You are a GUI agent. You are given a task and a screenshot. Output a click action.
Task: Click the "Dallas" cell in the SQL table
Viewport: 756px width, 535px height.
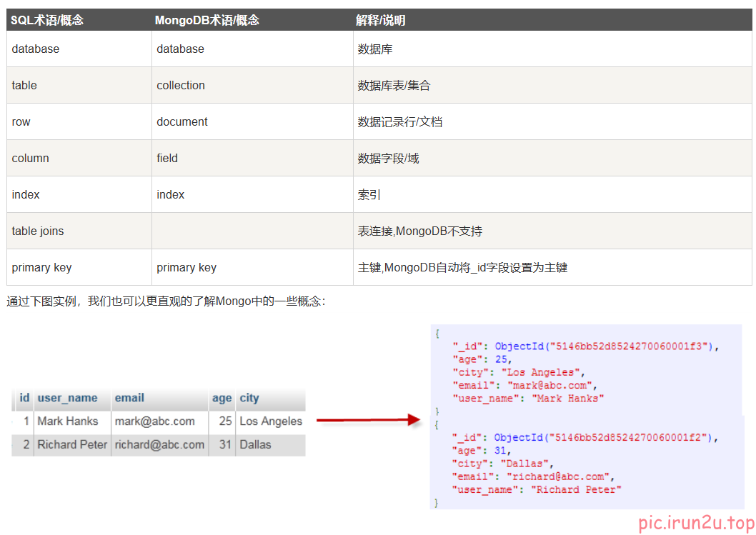(x=255, y=444)
